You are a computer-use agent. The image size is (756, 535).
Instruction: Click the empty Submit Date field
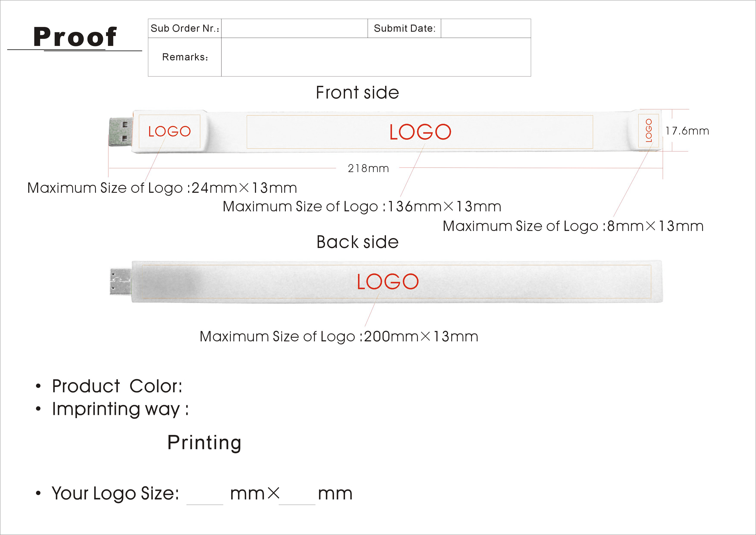pos(486,28)
